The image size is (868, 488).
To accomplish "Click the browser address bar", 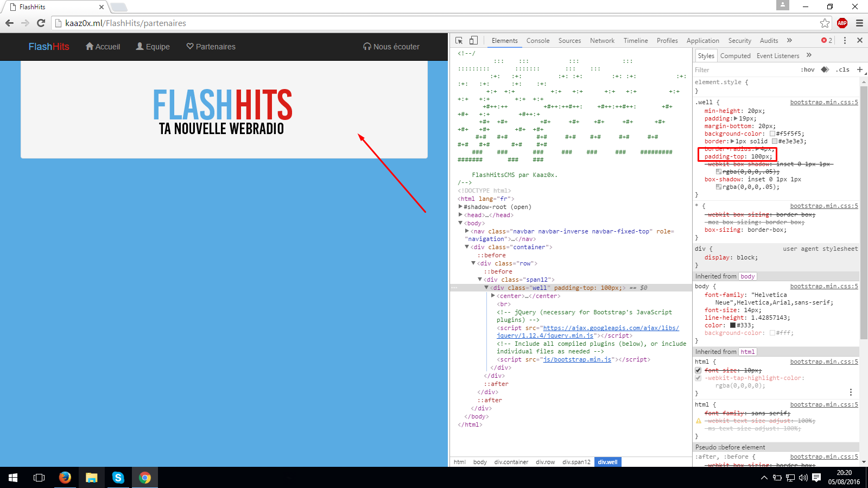I will [434, 23].
